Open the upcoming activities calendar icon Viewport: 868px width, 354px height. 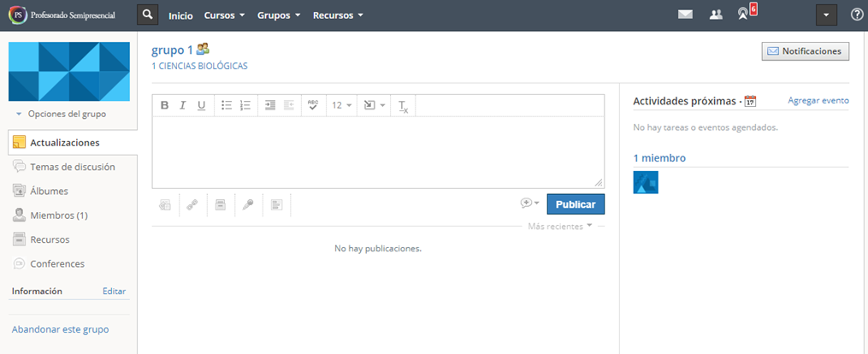click(x=750, y=101)
